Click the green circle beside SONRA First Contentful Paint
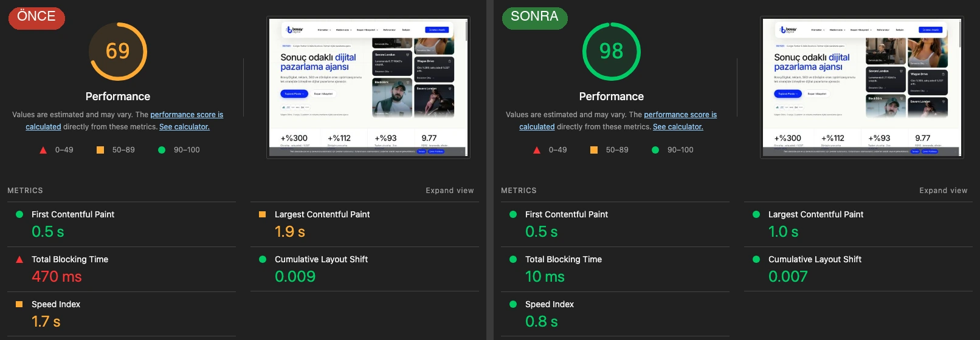 (513, 214)
